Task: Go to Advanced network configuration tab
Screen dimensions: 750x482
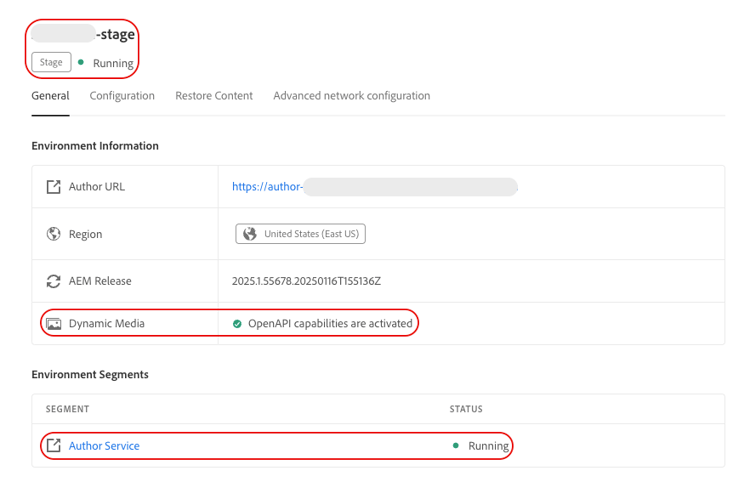Action: click(352, 96)
